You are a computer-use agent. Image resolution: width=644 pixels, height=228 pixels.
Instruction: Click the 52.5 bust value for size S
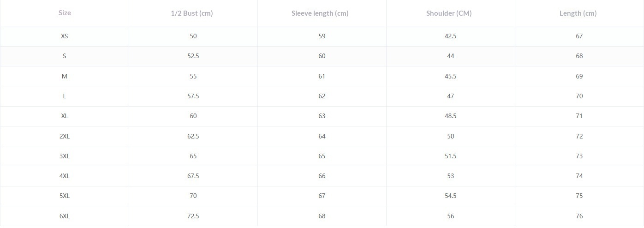click(193, 56)
